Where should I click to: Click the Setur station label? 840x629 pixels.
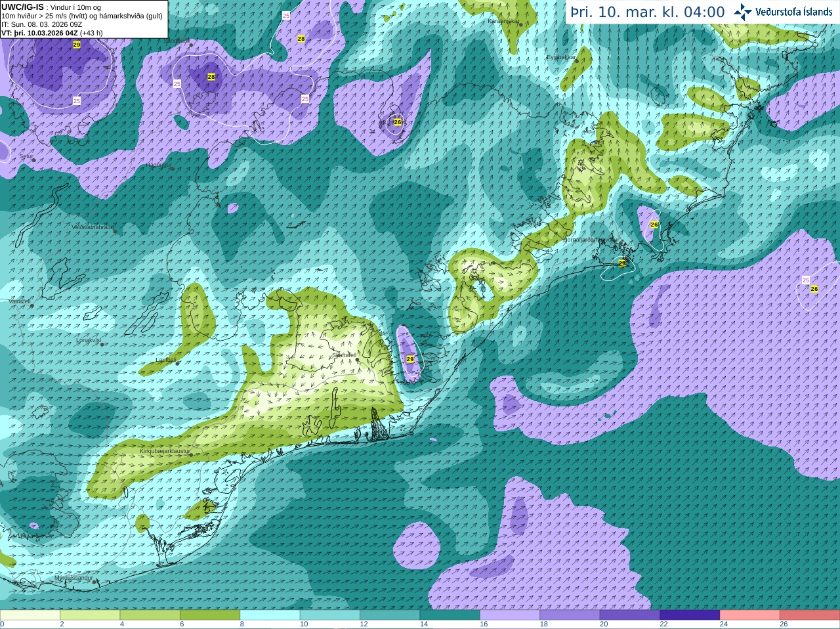coord(26,157)
